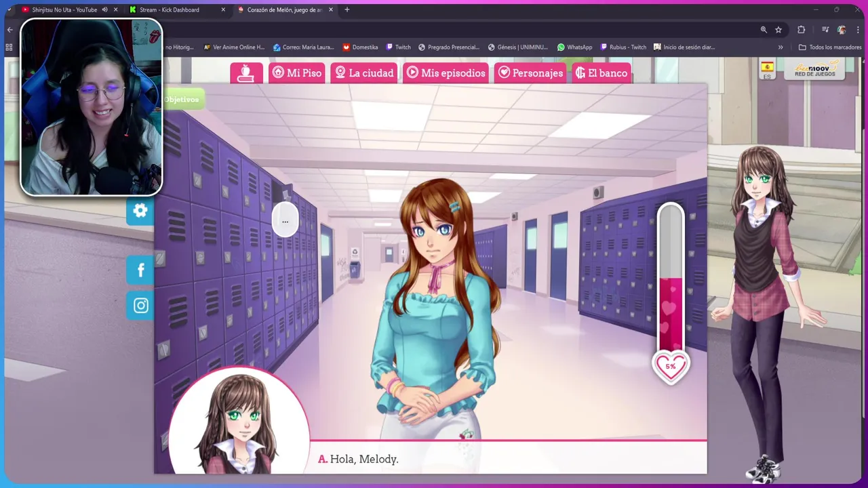Screen dimensions: 868x488
Task: Close the Corazón de Melón tab
Action: click(x=331, y=9)
